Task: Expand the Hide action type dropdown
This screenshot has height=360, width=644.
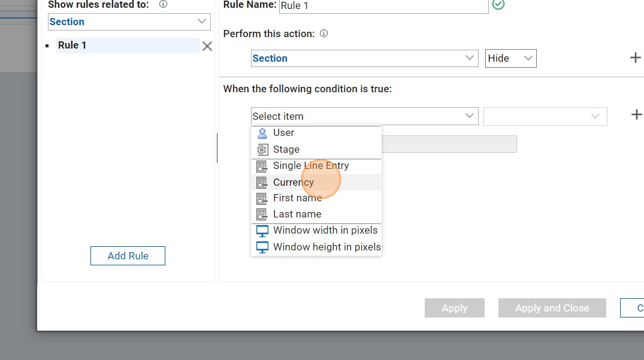Action: [510, 58]
